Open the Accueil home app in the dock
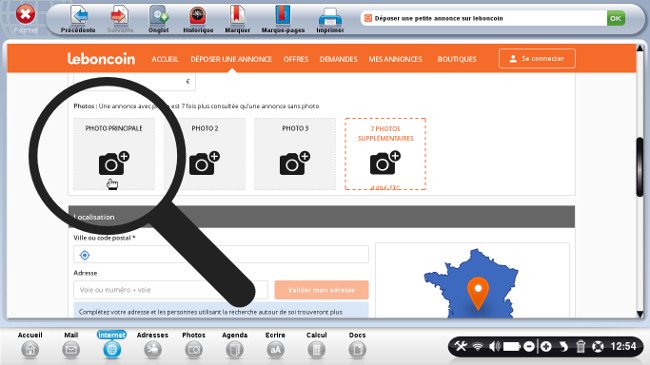The height and width of the screenshot is (365, 650). point(30,345)
